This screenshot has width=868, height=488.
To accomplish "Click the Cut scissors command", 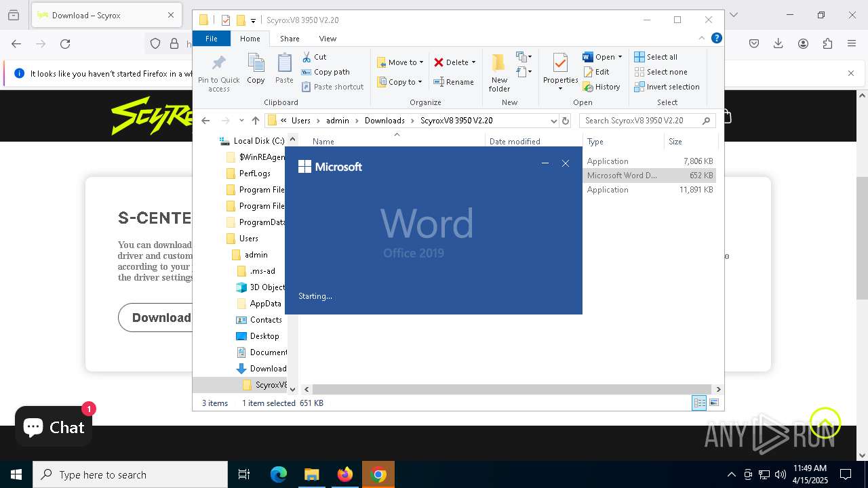I will click(314, 57).
